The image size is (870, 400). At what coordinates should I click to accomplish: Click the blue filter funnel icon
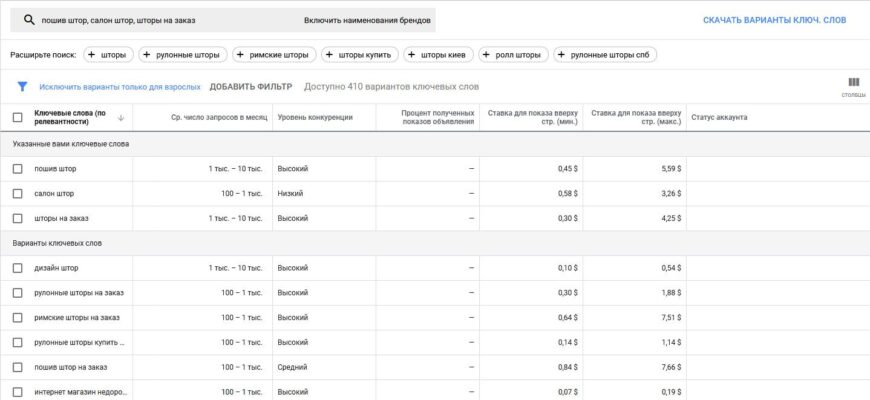point(22,87)
